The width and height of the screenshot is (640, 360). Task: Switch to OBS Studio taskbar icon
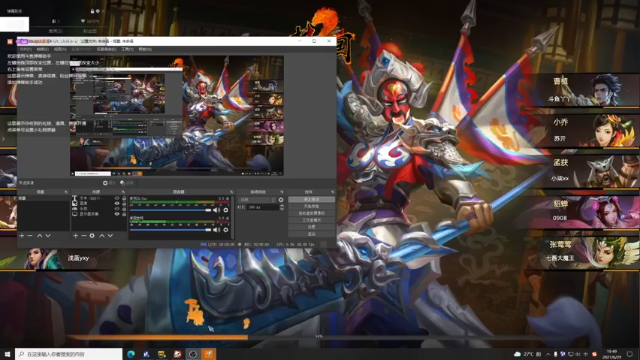(193, 354)
